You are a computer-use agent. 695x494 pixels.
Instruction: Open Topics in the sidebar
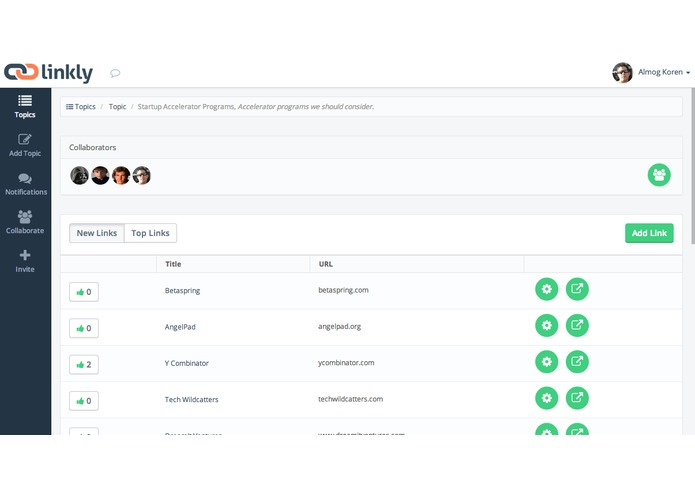(25, 107)
